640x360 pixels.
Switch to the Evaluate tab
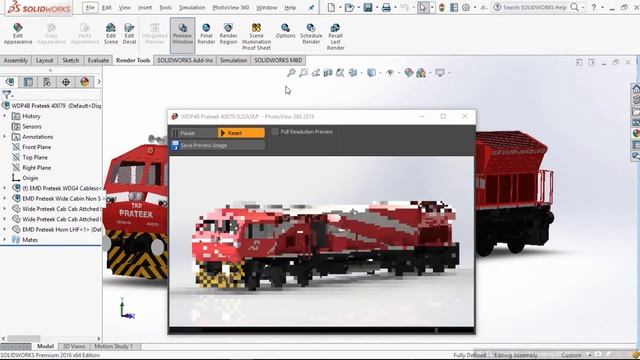[x=98, y=60]
